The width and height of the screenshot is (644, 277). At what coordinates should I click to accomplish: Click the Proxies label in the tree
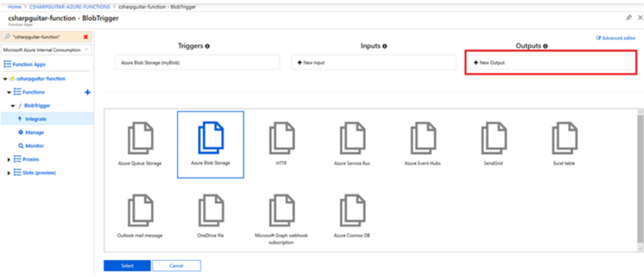pos(31,159)
